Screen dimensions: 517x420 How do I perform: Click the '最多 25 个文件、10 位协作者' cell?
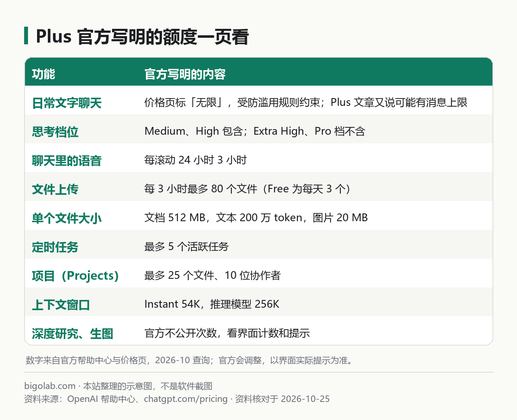click(x=212, y=275)
